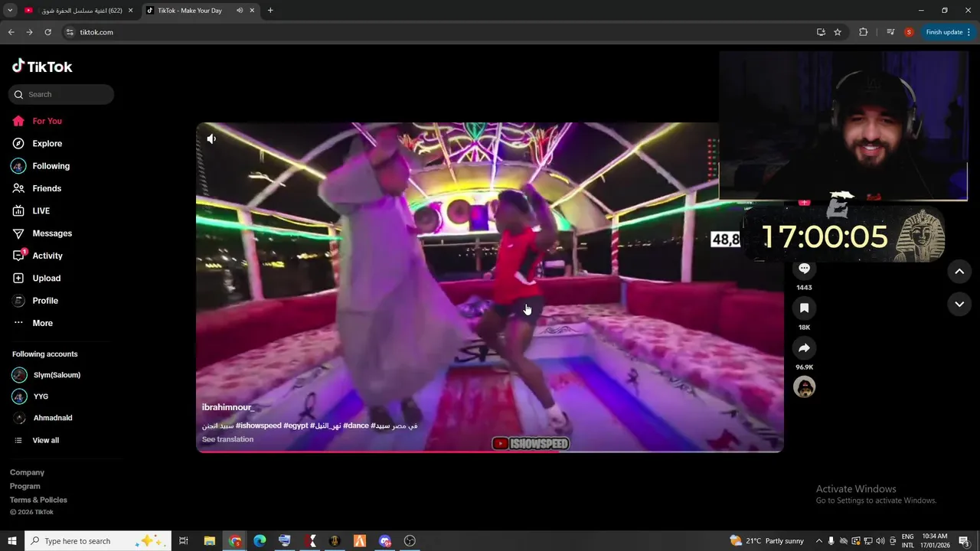Expand the More options menu
Screen dimensions: 980x551
tap(32, 323)
